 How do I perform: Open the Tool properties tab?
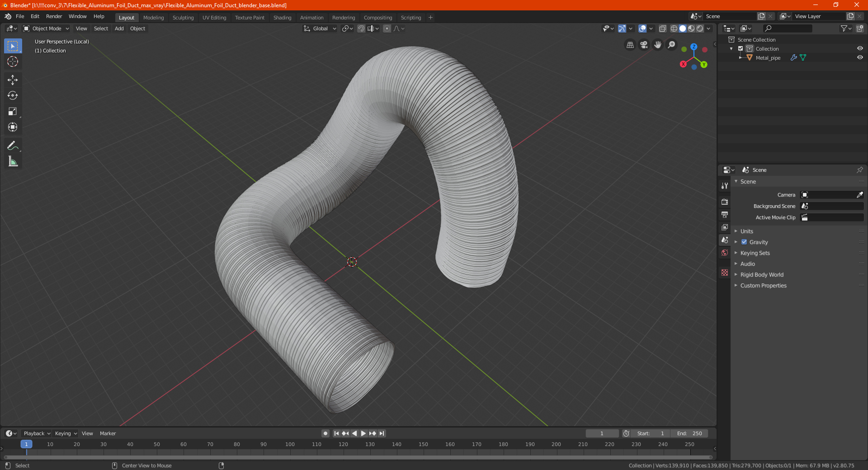pos(725,186)
